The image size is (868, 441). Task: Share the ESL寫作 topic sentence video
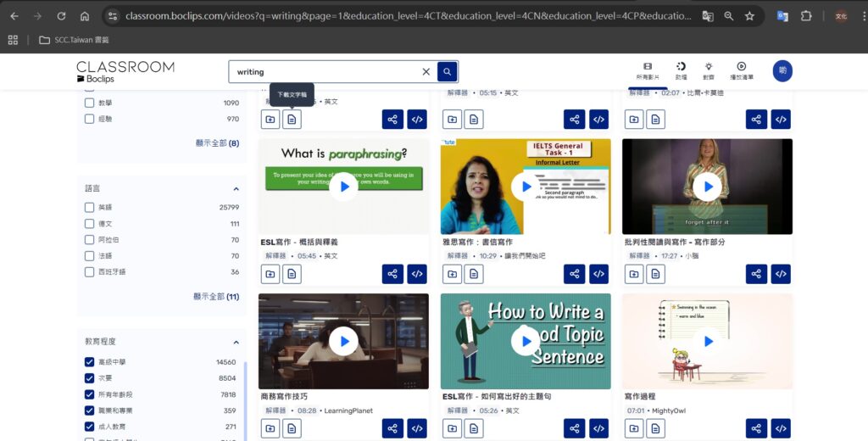pyautogui.click(x=575, y=429)
